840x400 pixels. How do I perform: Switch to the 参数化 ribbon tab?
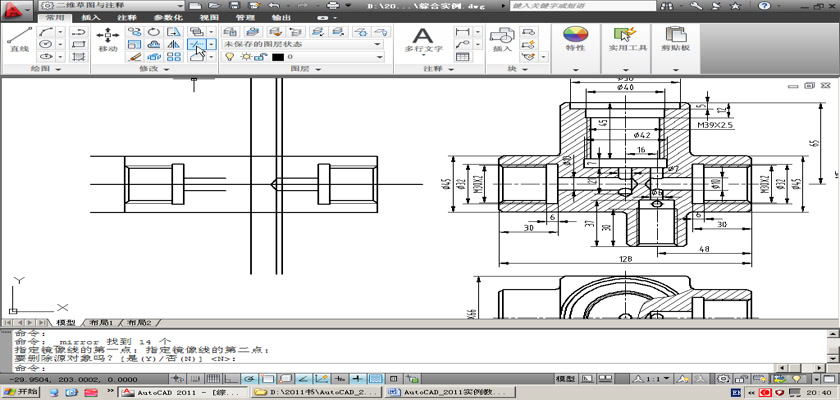tap(168, 17)
